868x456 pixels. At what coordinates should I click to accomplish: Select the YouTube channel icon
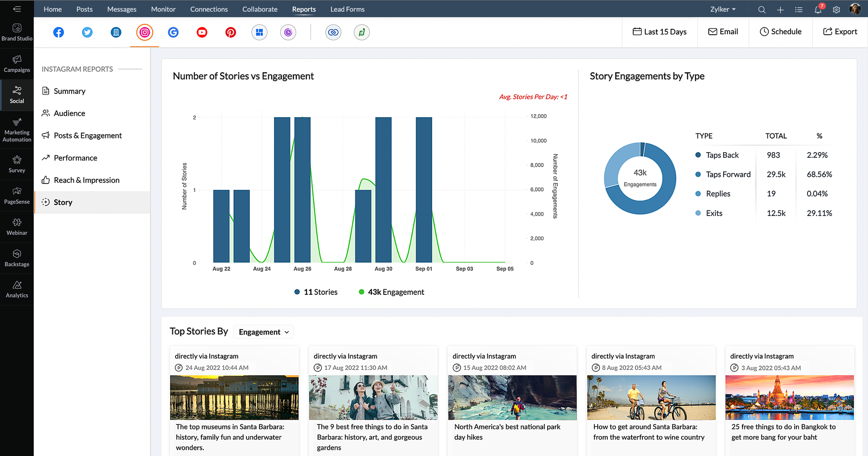pyautogui.click(x=202, y=32)
